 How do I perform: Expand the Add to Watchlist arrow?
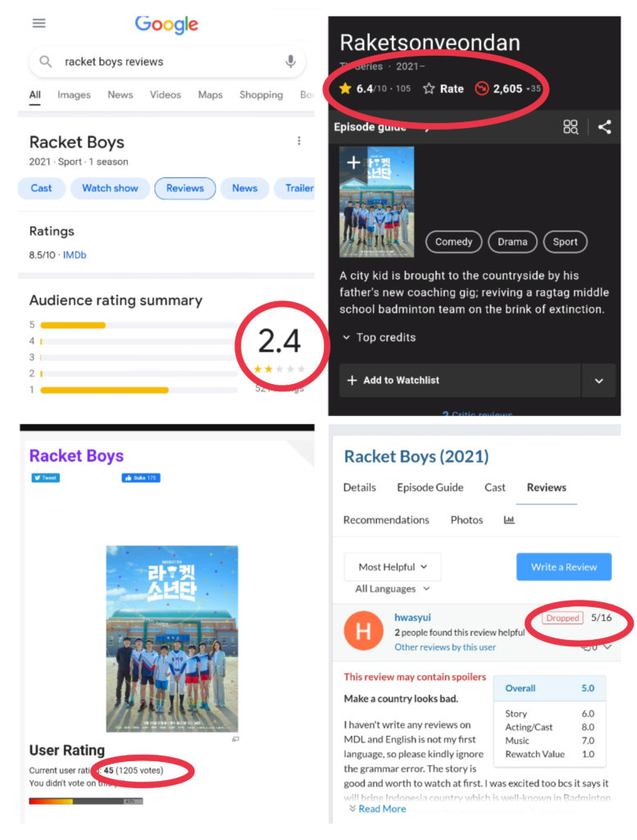tap(598, 381)
